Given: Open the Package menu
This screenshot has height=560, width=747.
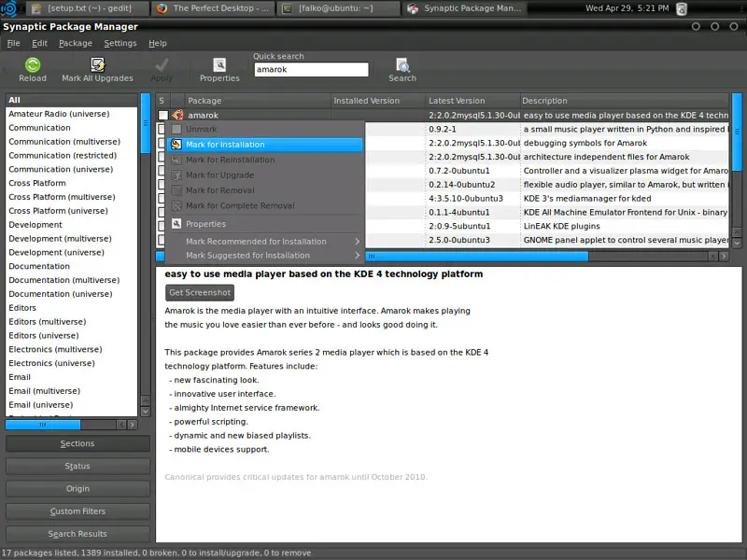Looking at the screenshot, I should (x=76, y=43).
